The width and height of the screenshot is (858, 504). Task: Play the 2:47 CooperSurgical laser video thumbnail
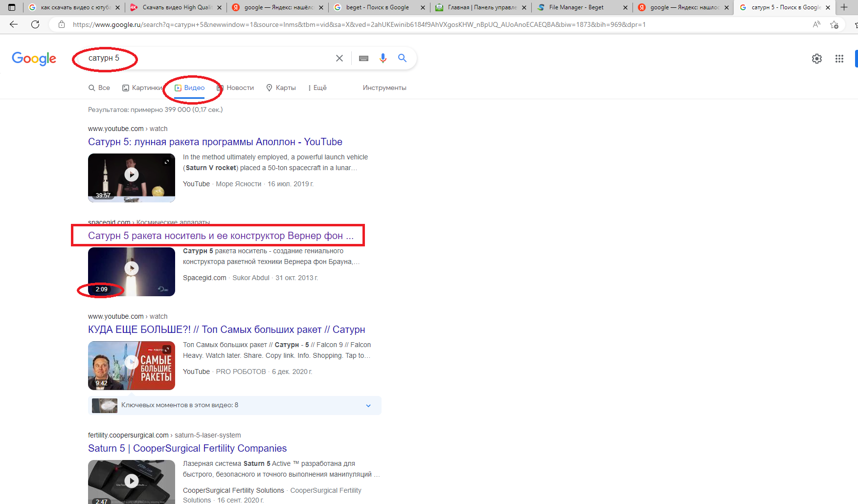tap(132, 482)
